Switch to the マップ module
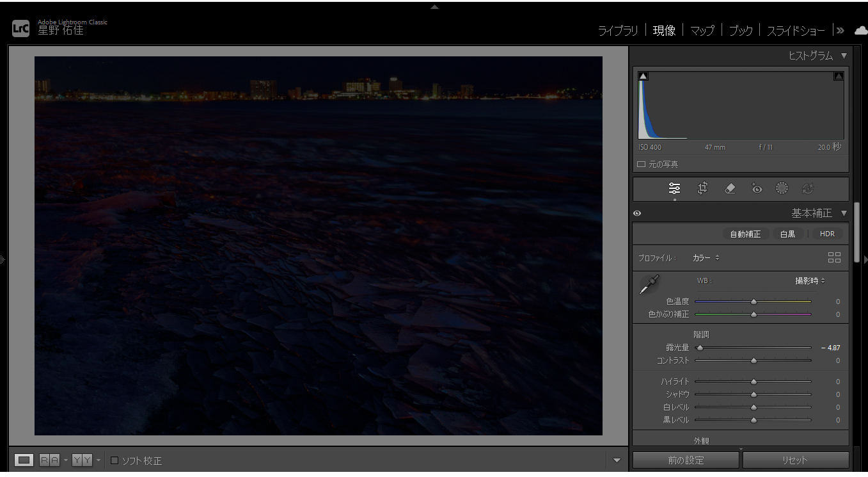868x477 pixels. tap(702, 30)
